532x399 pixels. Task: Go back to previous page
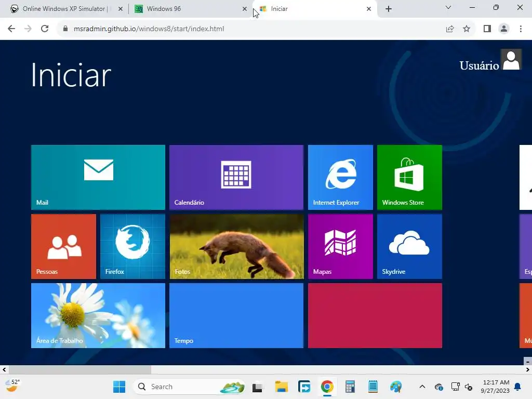[11, 29]
